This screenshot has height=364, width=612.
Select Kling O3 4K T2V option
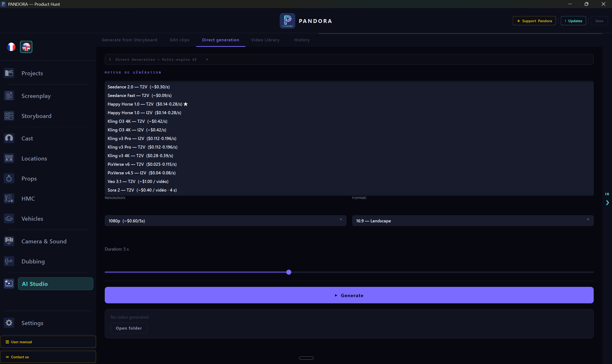[349, 121]
